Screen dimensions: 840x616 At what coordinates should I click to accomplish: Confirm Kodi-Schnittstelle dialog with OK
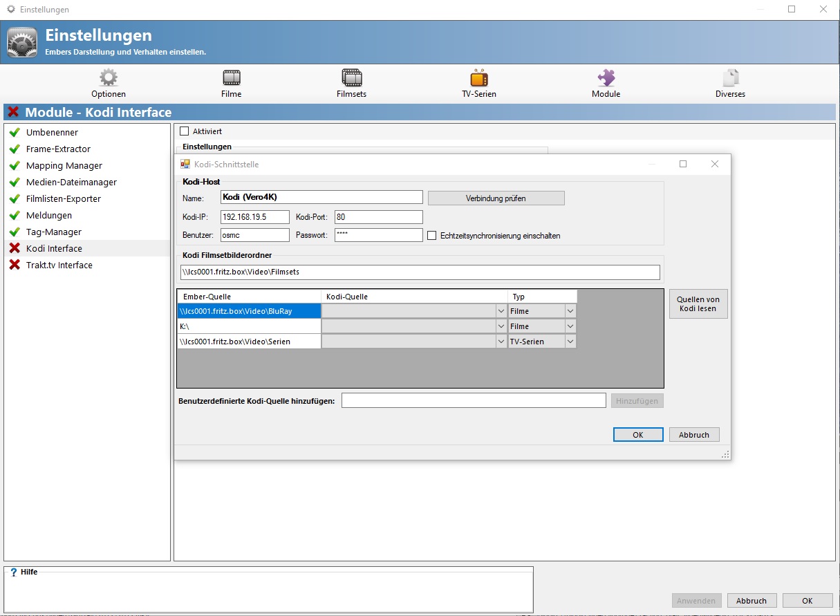637,435
